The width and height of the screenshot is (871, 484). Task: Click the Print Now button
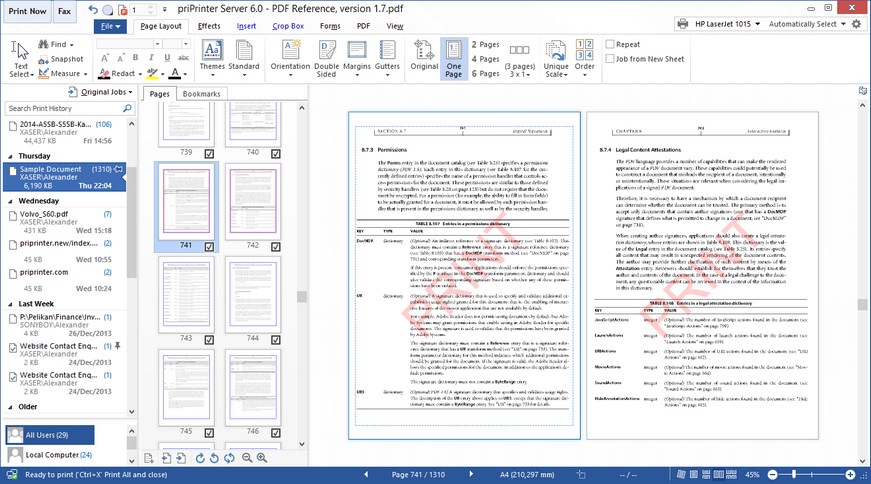coord(27,11)
